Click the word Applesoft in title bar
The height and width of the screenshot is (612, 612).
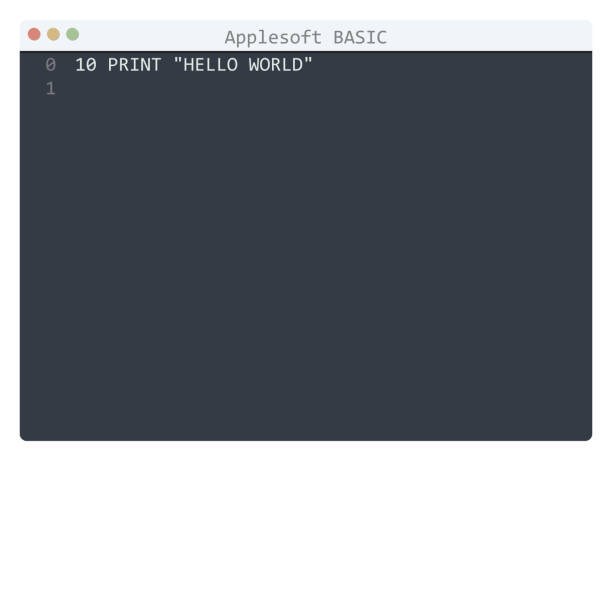click(273, 38)
